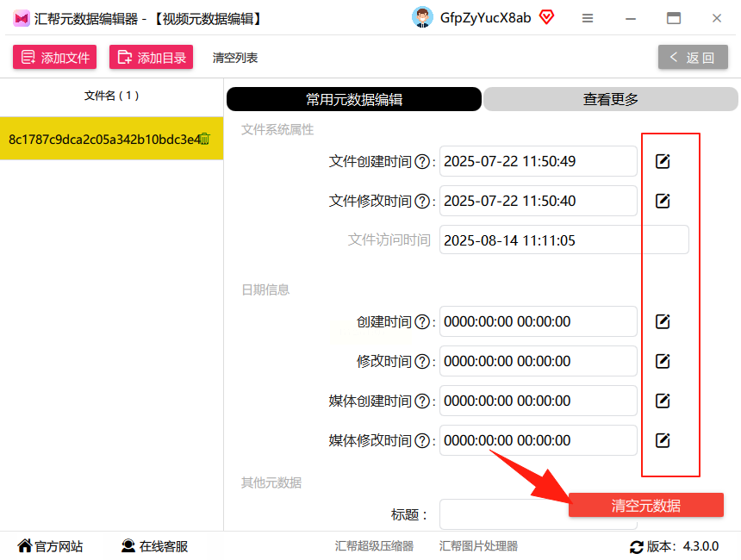
Task: Click help icon next to 媒体修改时间
Action: [x=422, y=441]
